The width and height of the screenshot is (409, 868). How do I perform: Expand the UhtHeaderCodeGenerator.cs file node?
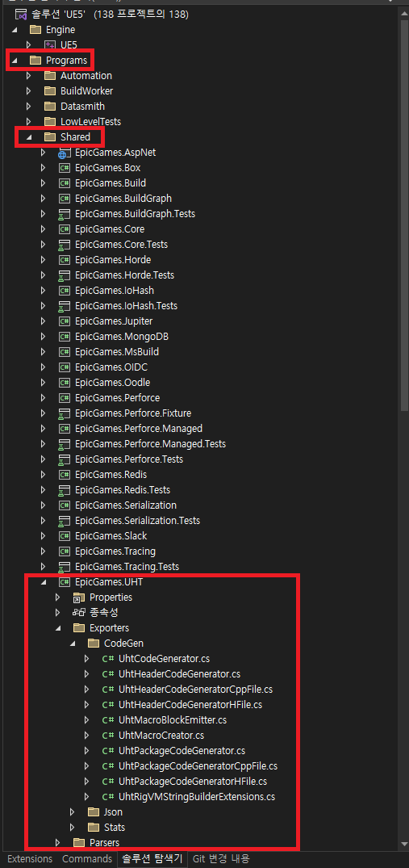point(87,673)
